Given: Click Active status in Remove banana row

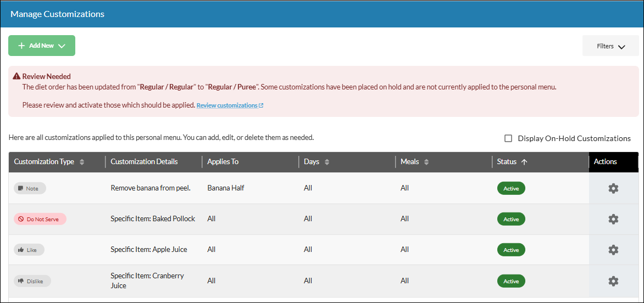Looking at the screenshot, I should coord(511,189).
